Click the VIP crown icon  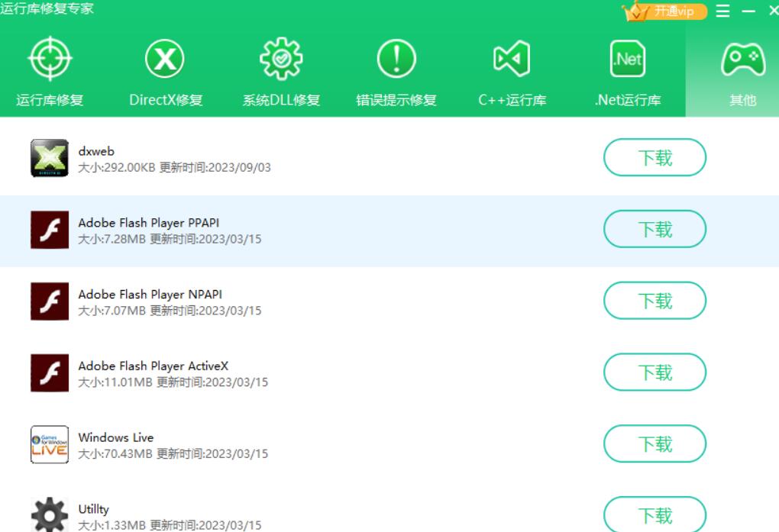635,11
